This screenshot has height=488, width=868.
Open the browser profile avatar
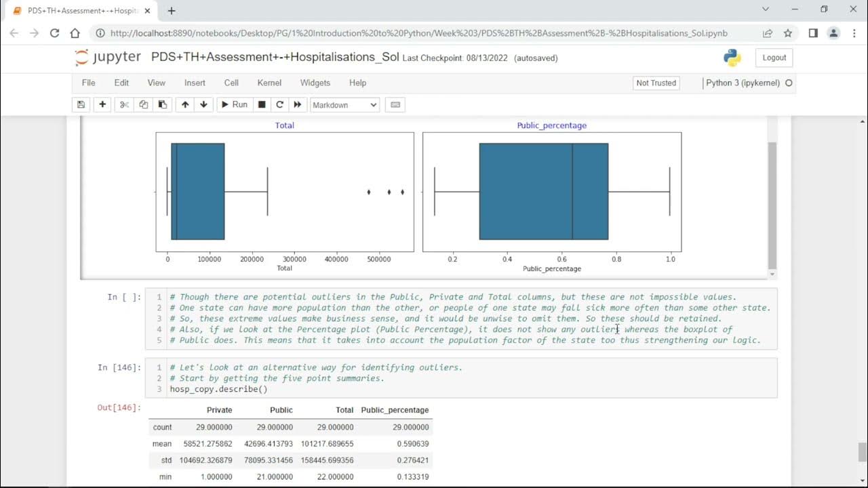(x=833, y=33)
